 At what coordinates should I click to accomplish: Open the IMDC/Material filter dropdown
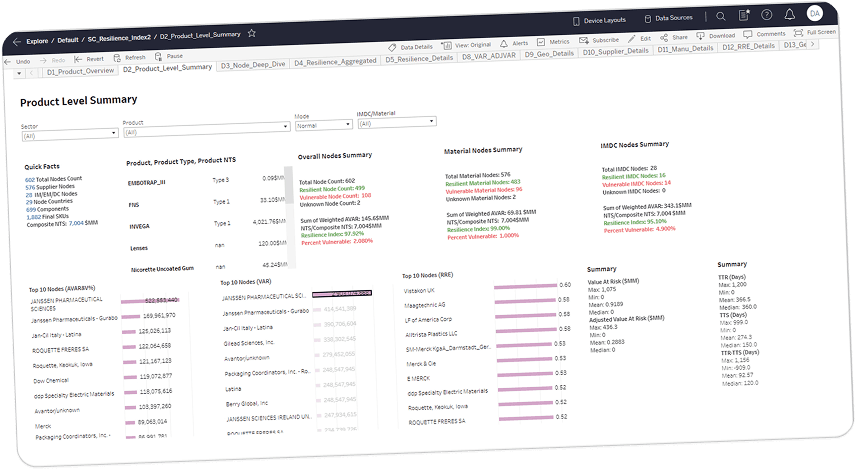click(x=397, y=122)
